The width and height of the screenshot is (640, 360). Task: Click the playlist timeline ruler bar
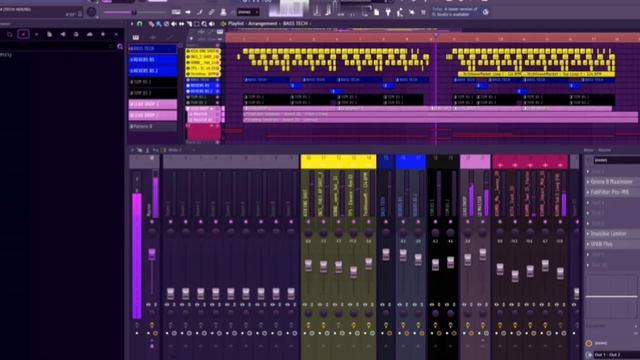pyautogui.click(x=432, y=38)
